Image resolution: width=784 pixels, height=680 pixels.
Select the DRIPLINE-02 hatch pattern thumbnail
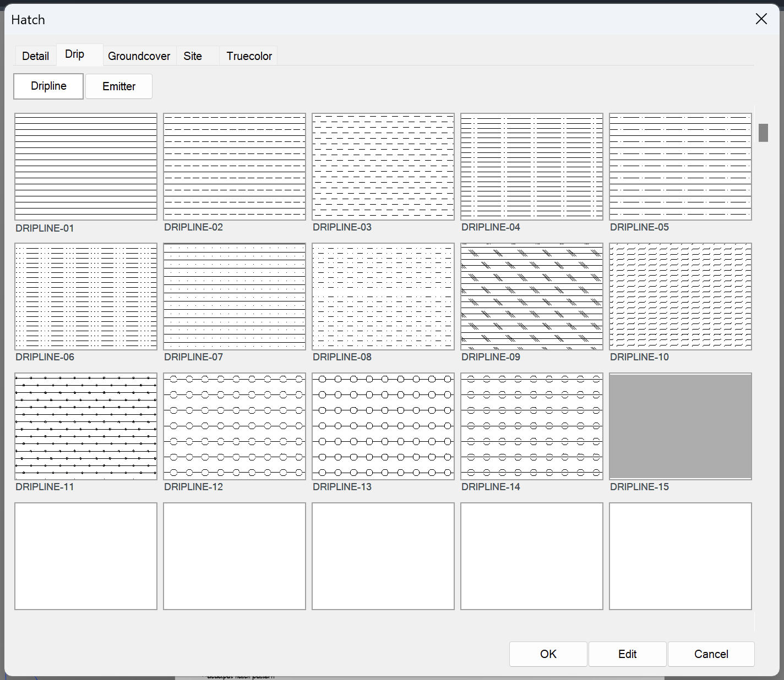click(235, 167)
